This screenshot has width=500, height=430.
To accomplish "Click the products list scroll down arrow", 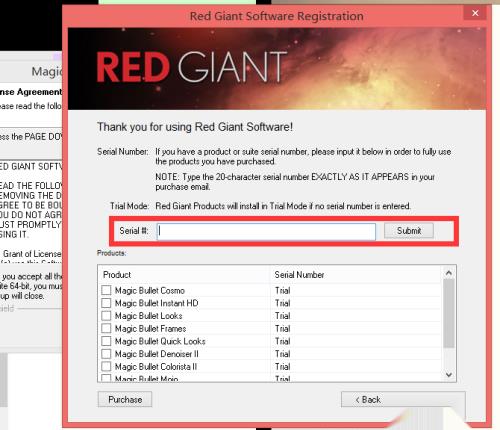I will (449, 375).
